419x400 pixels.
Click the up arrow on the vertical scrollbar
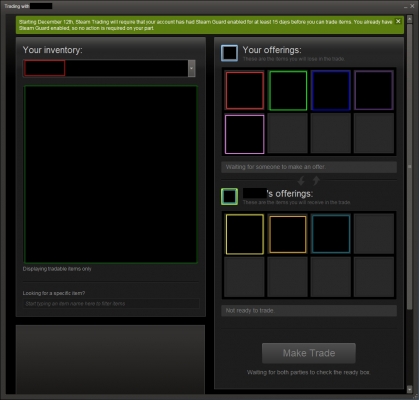[x=410, y=19]
